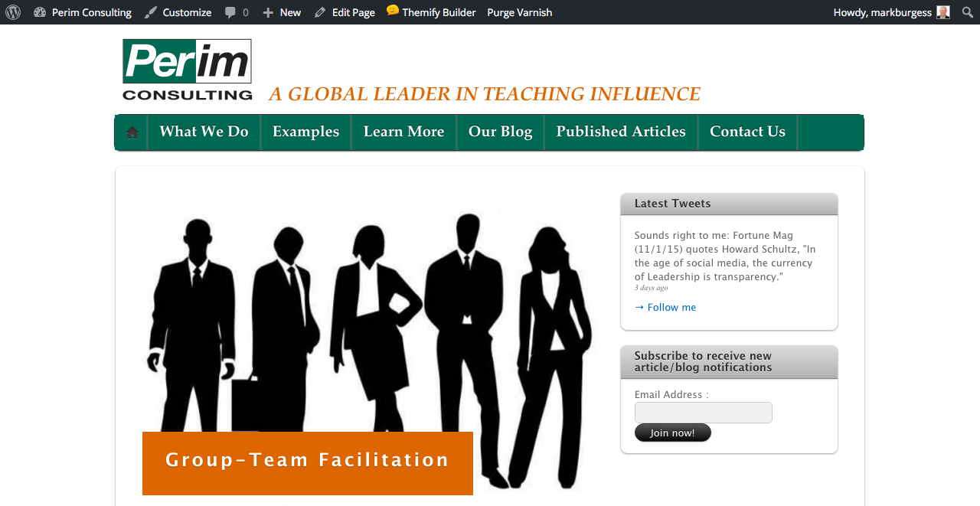Click the Perim Consulting logo
The image size is (980, 506).
187,70
